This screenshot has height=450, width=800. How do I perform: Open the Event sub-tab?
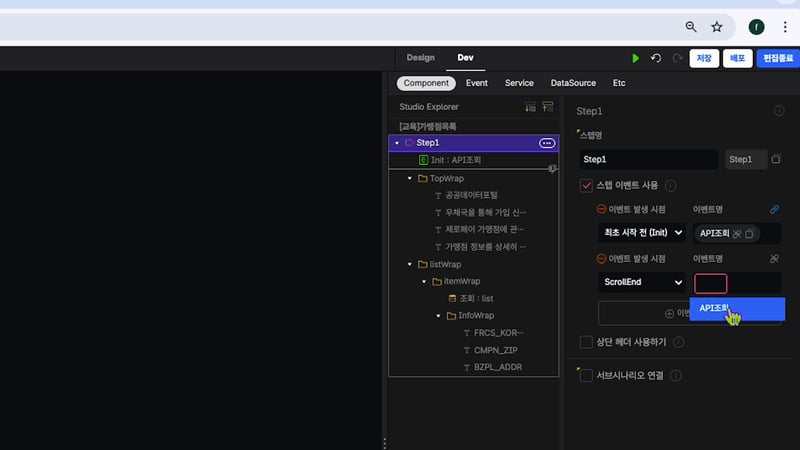(x=477, y=83)
